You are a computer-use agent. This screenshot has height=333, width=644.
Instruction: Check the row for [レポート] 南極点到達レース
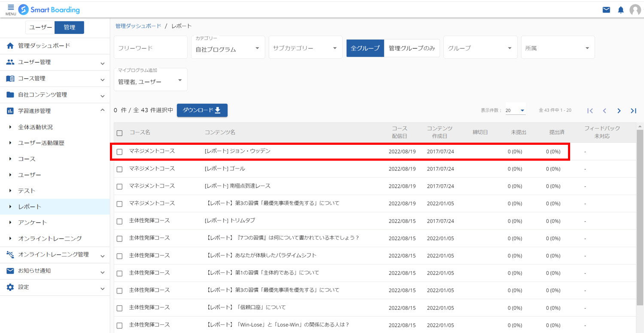pos(119,186)
